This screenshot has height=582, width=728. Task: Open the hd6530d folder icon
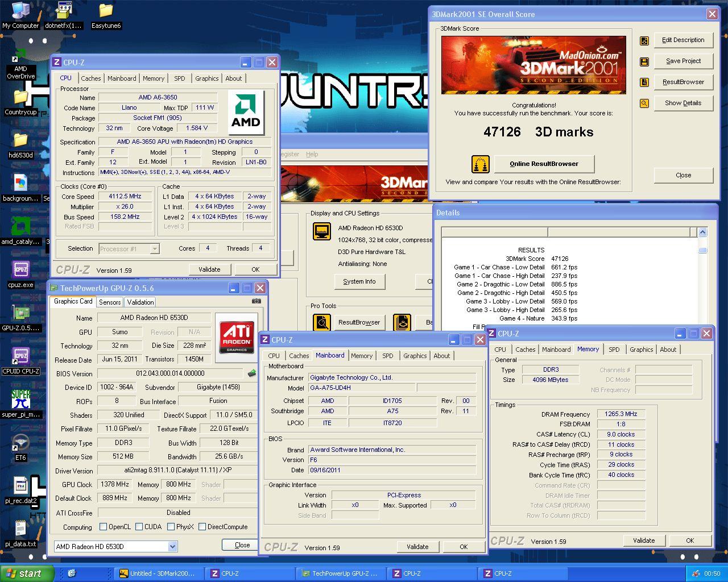point(20,145)
